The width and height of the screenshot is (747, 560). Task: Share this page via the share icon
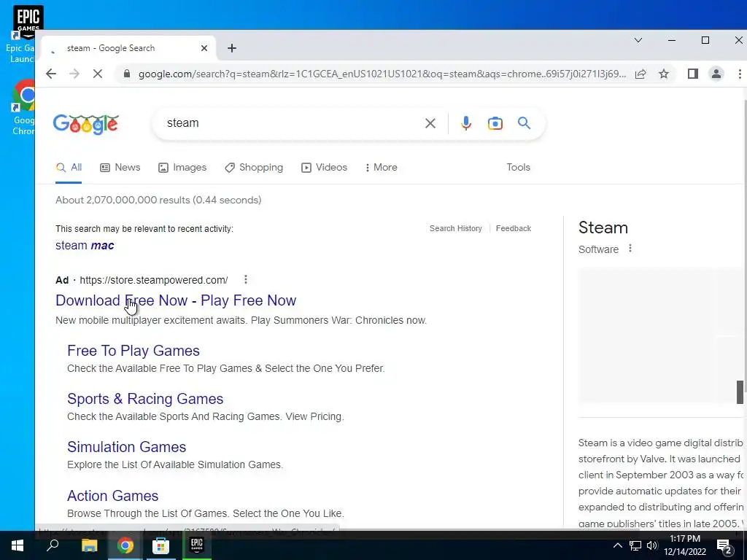[640, 74]
